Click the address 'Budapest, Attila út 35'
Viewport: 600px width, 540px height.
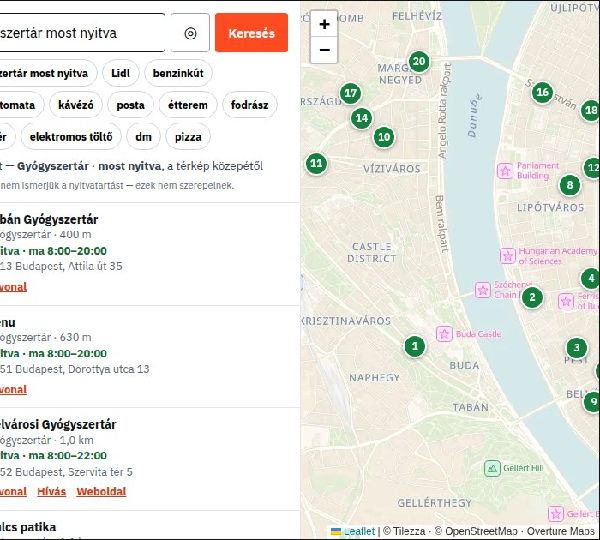point(68,266)
